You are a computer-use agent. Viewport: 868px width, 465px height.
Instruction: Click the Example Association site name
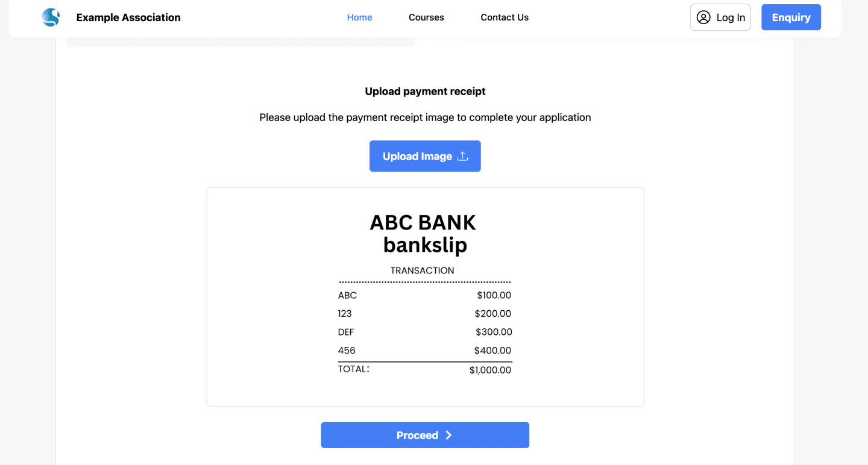[128, 17]
